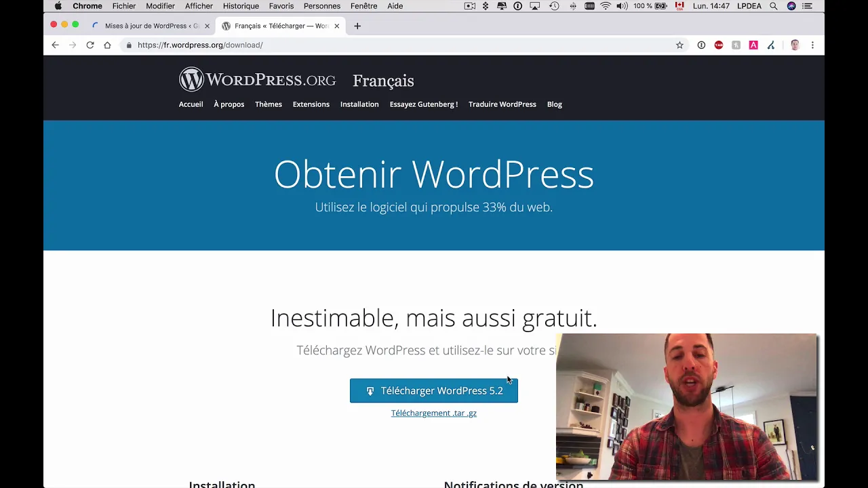The height and width of the screenshot is (488, 868).
Task: Click the Téléchargement .tar.gz link
Action: 434,413
